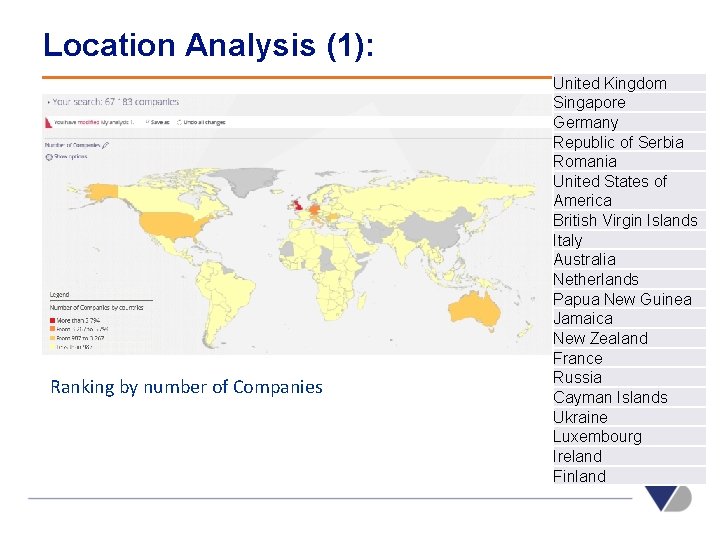Screen dimensions: 720x540
Task: Click 'Ranking by number of Companies' caption
Action: 186,387
